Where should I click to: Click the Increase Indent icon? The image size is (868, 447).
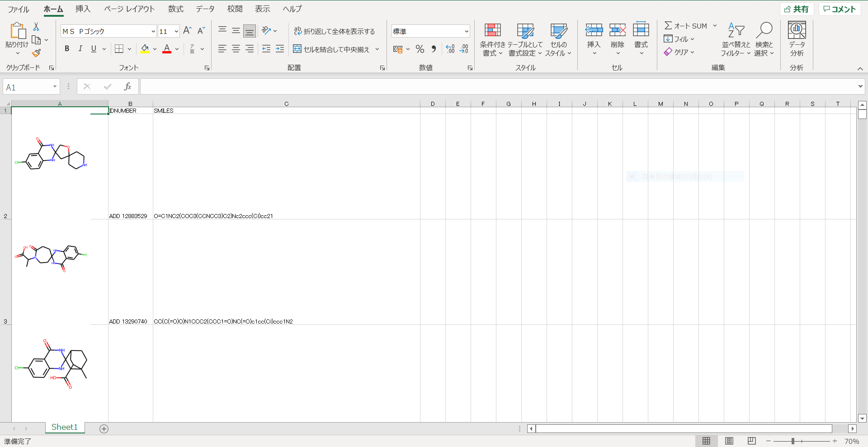[280, 49]
